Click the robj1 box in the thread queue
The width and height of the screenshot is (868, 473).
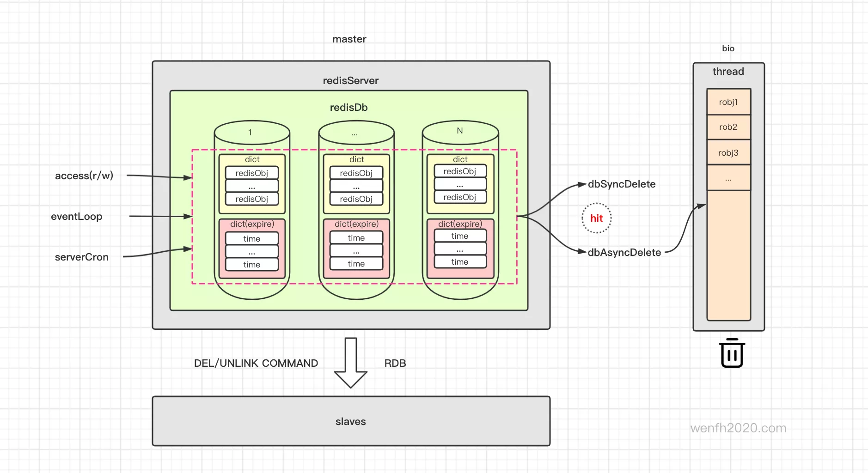tap(728, 102)
